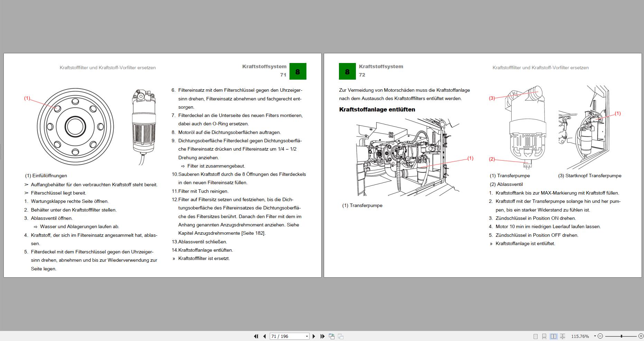644x341 pixels.
Task: Click the next view icon
Action: tap(341, 336)
